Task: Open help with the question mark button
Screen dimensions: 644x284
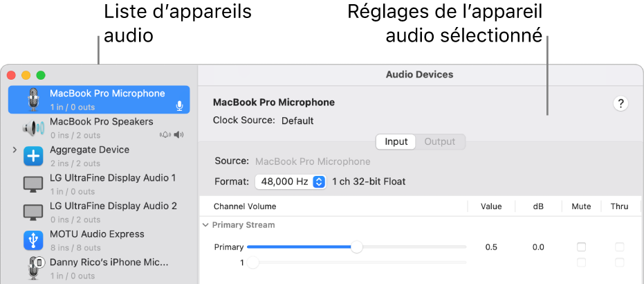Action: point(620,104)
